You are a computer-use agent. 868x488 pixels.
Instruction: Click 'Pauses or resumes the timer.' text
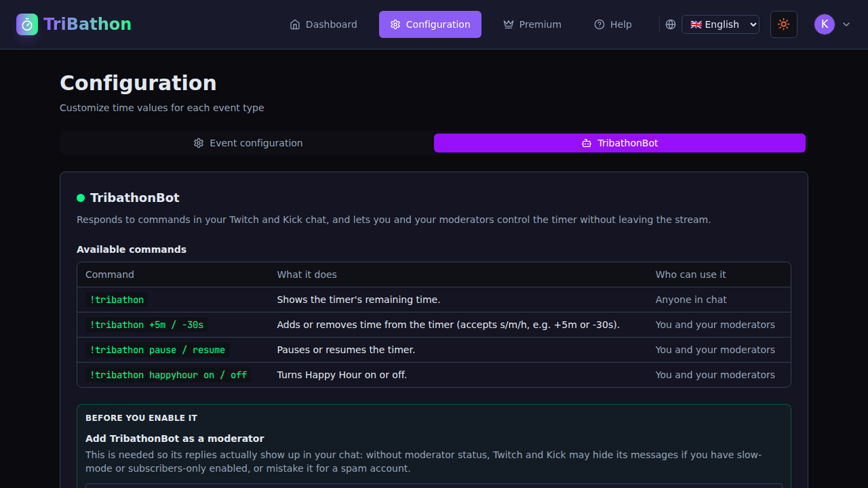point(346,350)
